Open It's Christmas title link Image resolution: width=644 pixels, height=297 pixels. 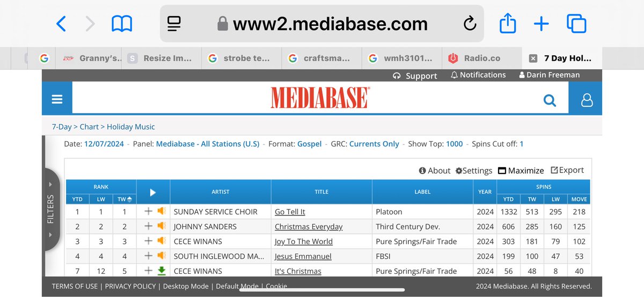298,271
